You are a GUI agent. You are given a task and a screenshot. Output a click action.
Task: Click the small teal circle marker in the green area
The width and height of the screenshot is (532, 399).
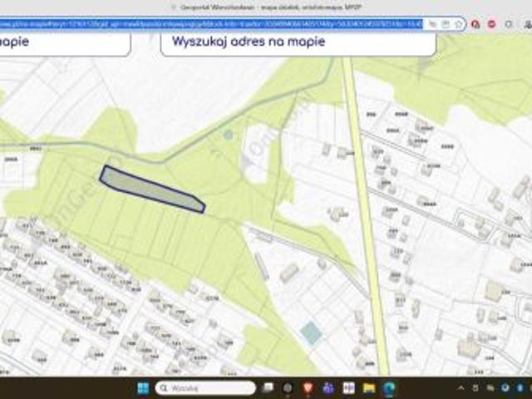pyautogui.click(x=229, y=135)
